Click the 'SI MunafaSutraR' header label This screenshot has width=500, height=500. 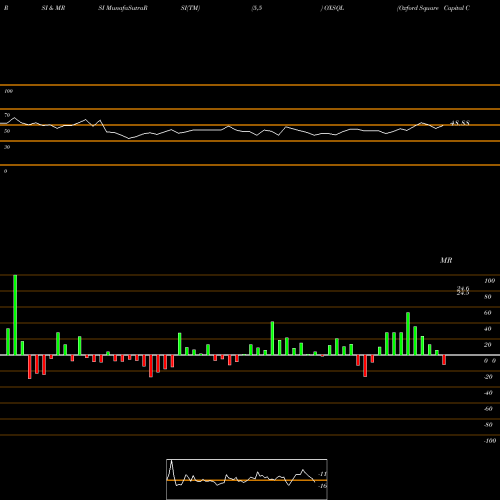tap(123, 8)
